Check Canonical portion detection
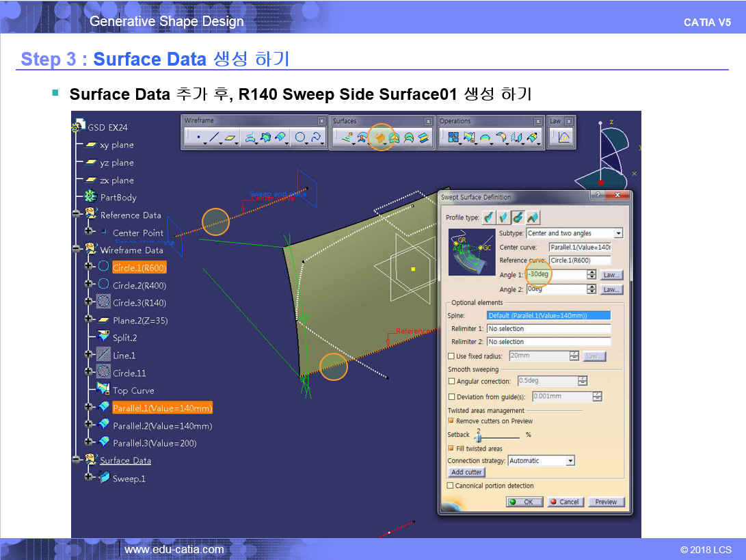746x560 pixels. click(450, 485)
